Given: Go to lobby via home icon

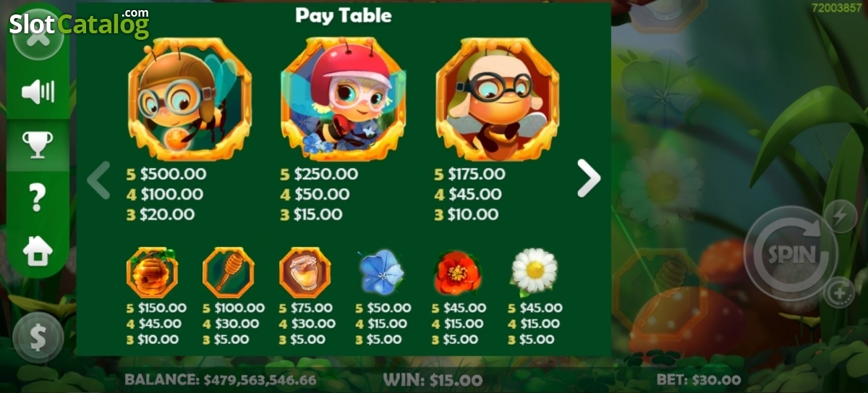Looking at the screenshot, I should click(x=38, y=250).
